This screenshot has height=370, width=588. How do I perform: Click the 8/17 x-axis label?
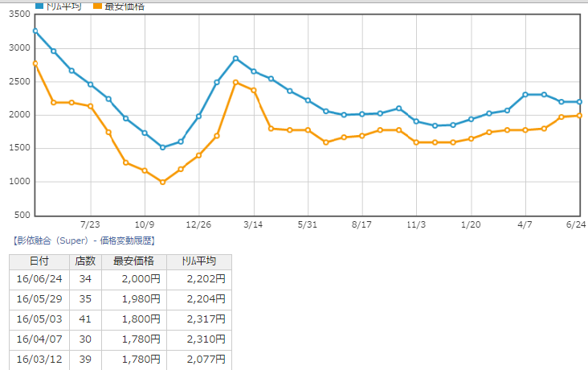(361, 225)
